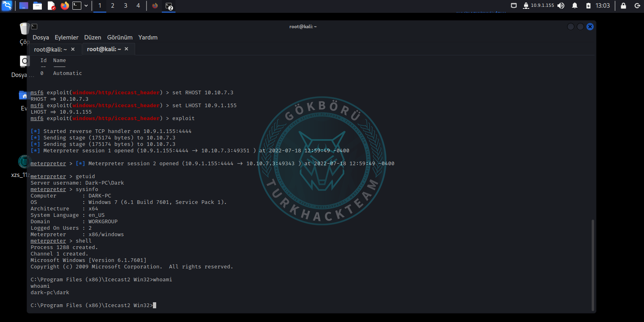This screenshot has width=644, height=322.
Task: Lock the screen with the padlock icon
Action: coord(623,6)
